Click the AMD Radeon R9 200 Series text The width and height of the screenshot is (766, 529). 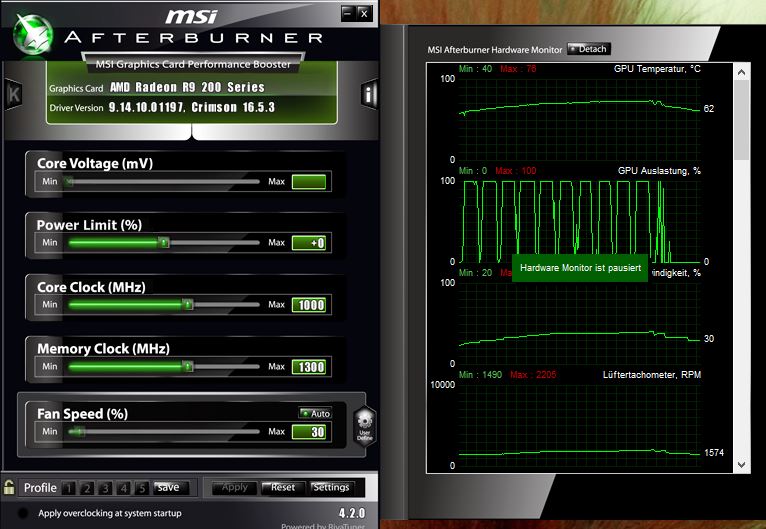(x=187, y=87)
